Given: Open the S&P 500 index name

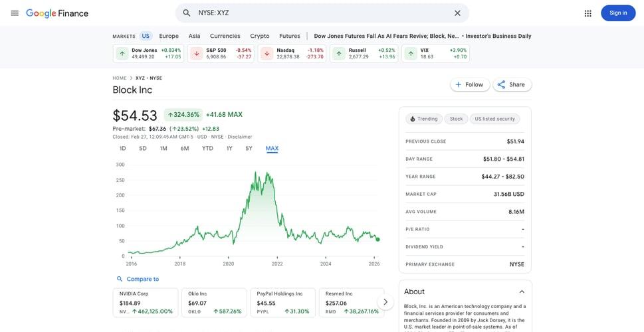Looking at the screenshot, I should pyautogui.click(x=216, y=50).
